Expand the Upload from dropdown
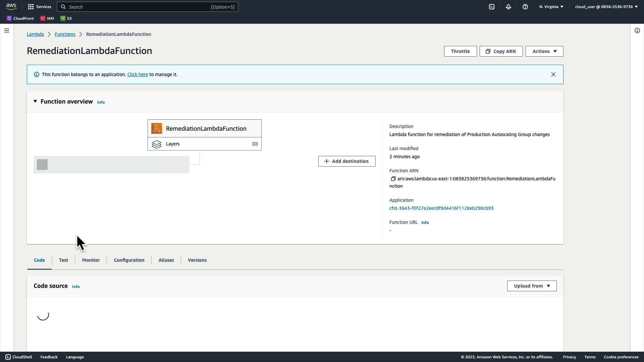644x362 pixels. 532,286
